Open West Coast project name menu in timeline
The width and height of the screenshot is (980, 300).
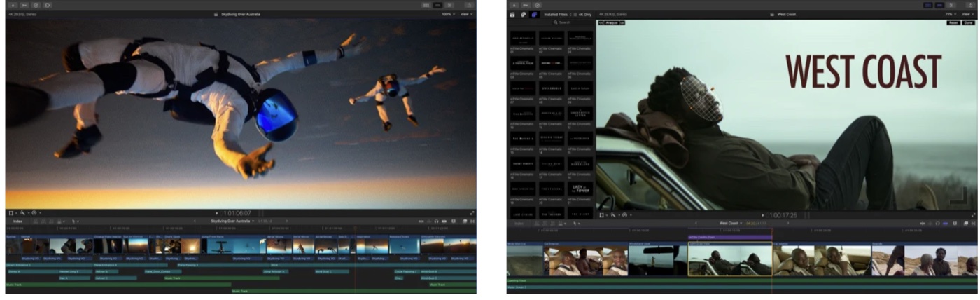pos(730,223)
